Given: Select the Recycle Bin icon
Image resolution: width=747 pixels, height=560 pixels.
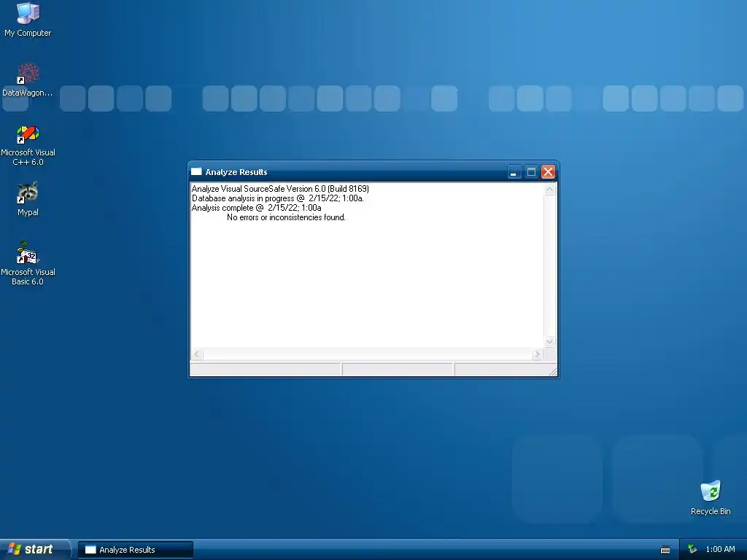Looking at the screenshot, I should tap(711, 498).
